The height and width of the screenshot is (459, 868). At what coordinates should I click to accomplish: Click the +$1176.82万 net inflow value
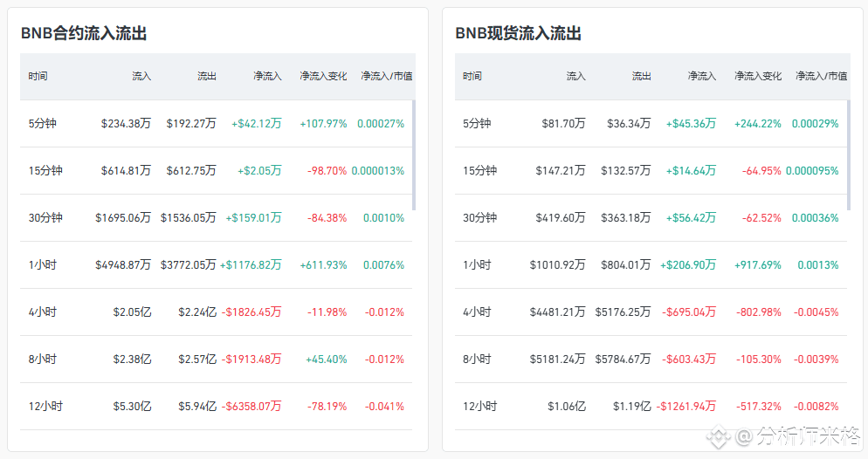tap(251, 265)
